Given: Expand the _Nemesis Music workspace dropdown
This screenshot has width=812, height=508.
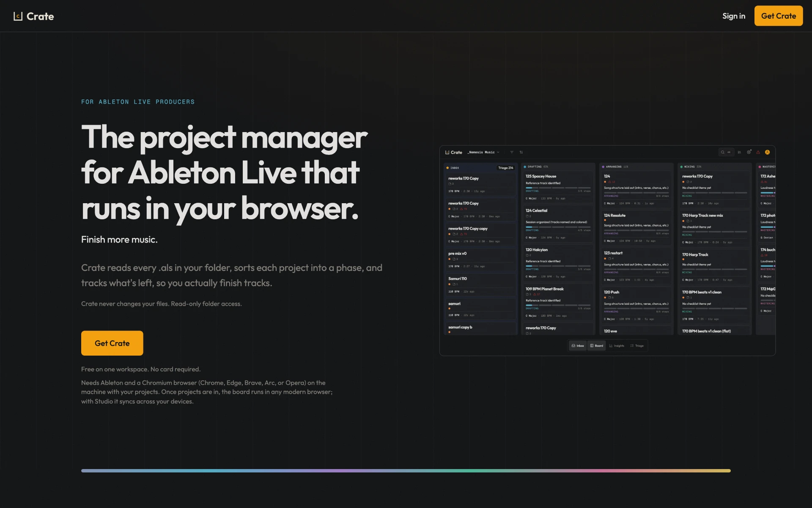Looking at the screenshot, I should [x=483, y=152].
